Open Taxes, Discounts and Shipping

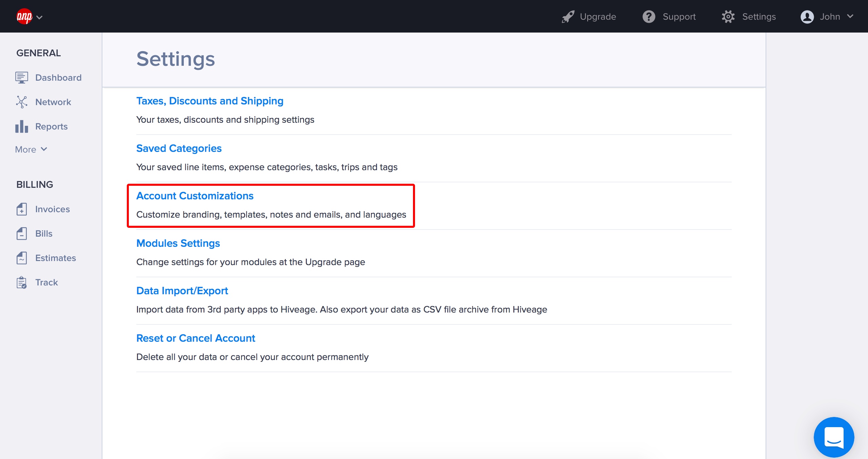[x=210, y=101]
